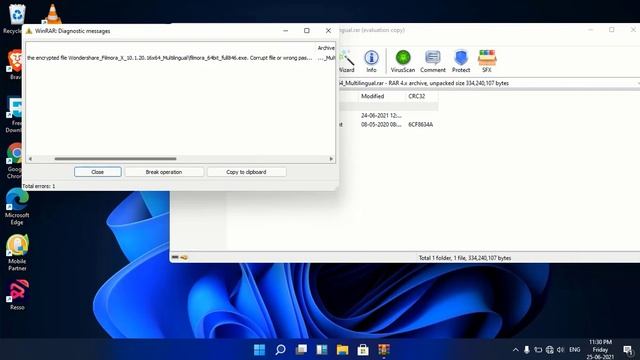Open the Windows Start menu
The height and width of the screenshot is (360, 640).
tap(259, 350)
